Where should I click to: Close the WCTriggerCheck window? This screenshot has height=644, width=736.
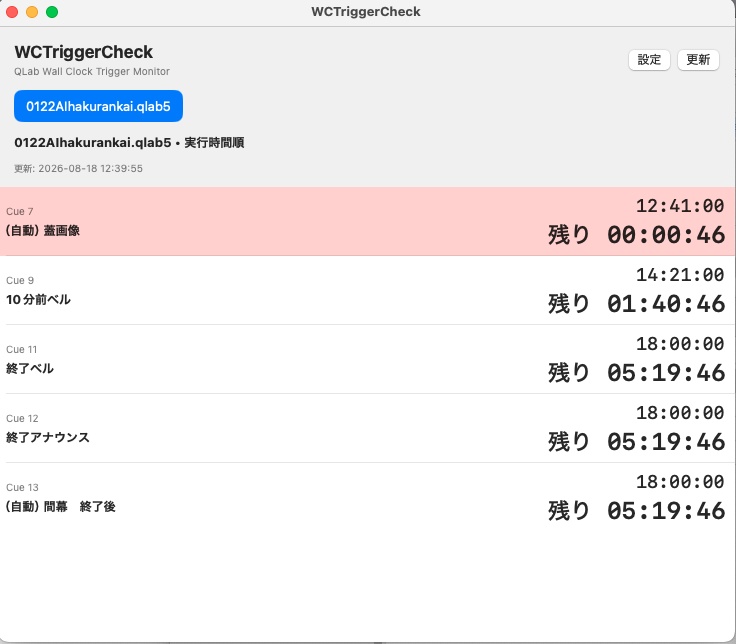[x=12, y=12]
